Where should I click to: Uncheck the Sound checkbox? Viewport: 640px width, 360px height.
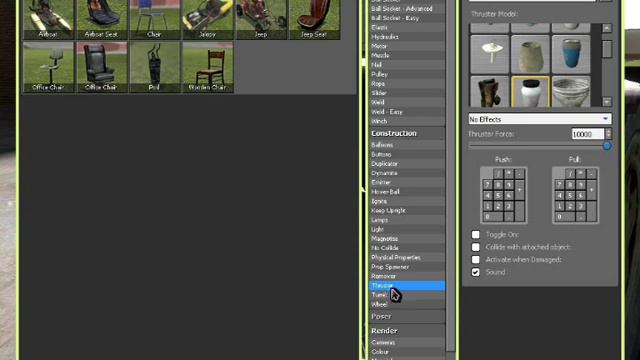pyautogui.click(x=476, y=272)
